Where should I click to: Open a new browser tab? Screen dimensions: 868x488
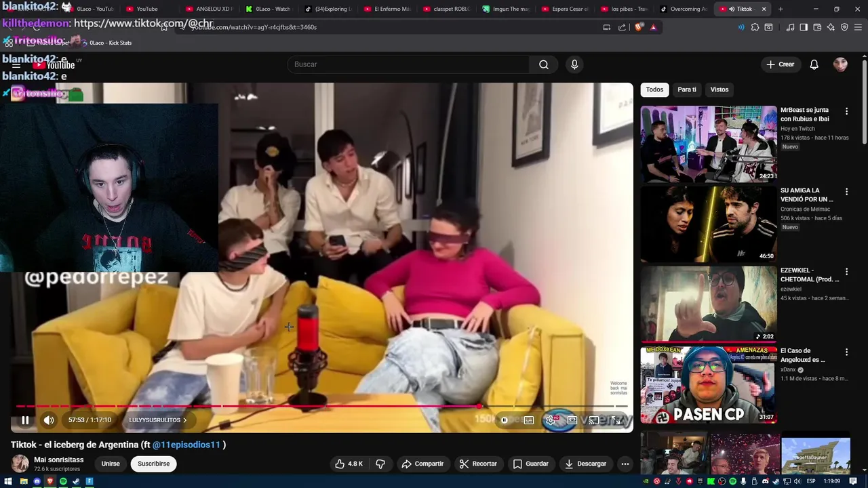coord(781,9)
